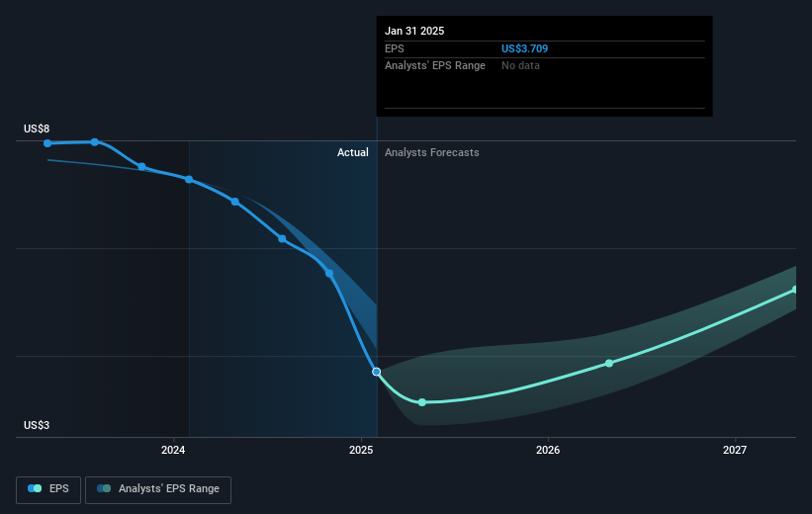Viewport: 812px width, 514px height.
Task: Click the 'Jan 31 2025' tooltip date
Action: 414,31
